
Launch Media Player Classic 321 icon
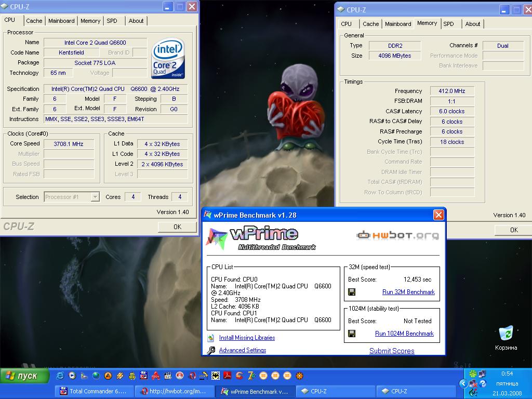(x=168, y=376)
